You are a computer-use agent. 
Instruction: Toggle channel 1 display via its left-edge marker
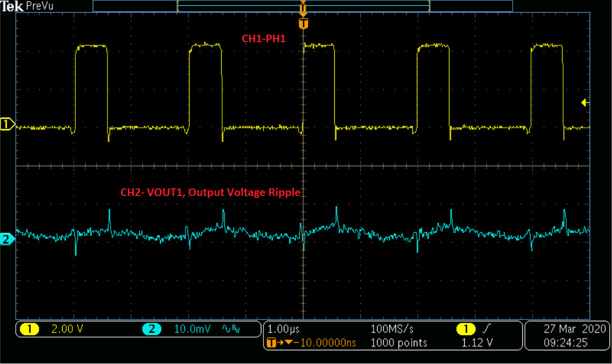coord(6,124)
